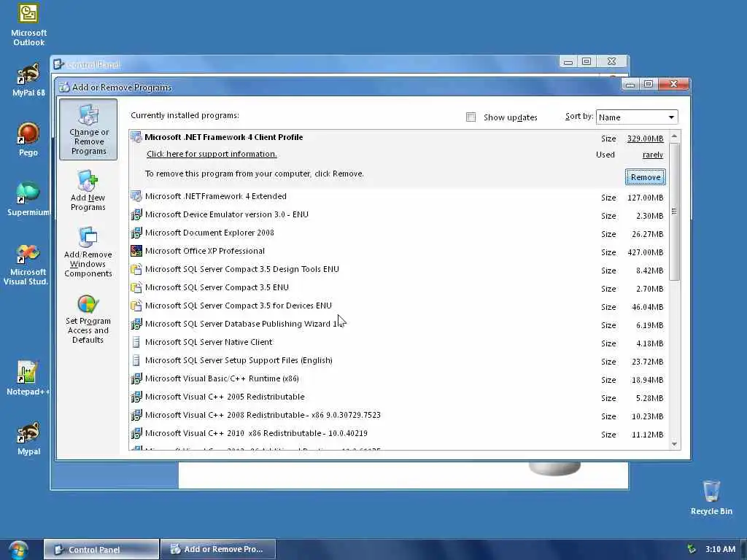747x560 pixels.
Task: Select Microsoft Document Explorer 2008 entry
Action: [x=398, y=233]
